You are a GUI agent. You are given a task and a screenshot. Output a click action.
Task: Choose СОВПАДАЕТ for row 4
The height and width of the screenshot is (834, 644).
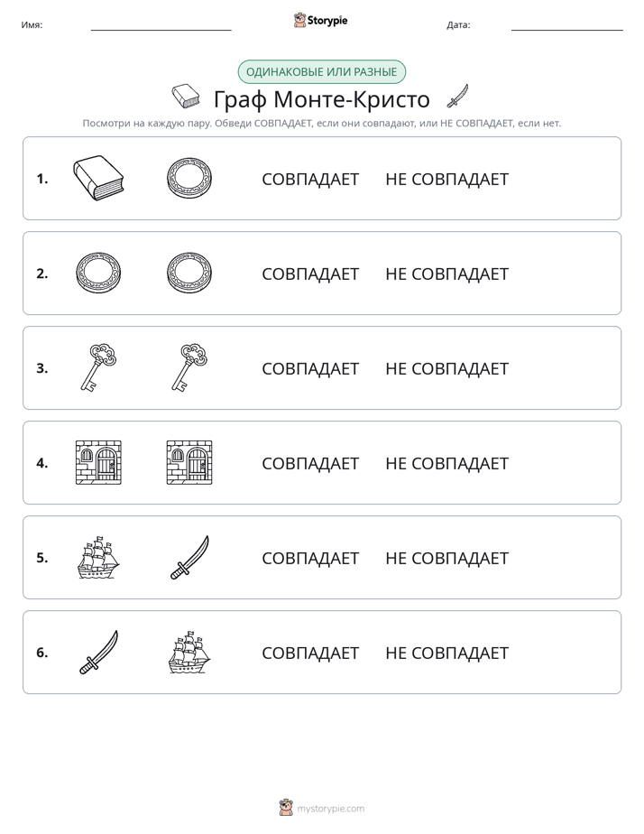310,463
